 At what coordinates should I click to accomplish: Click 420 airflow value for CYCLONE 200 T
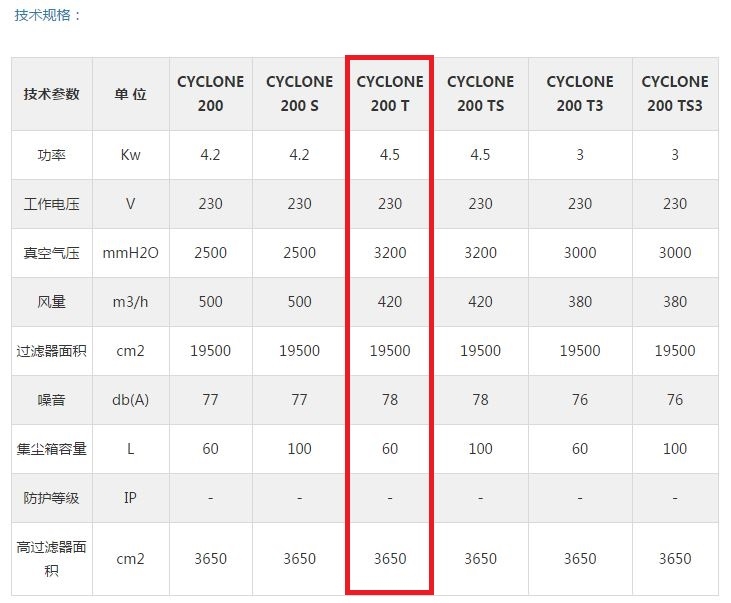point(390,302)
